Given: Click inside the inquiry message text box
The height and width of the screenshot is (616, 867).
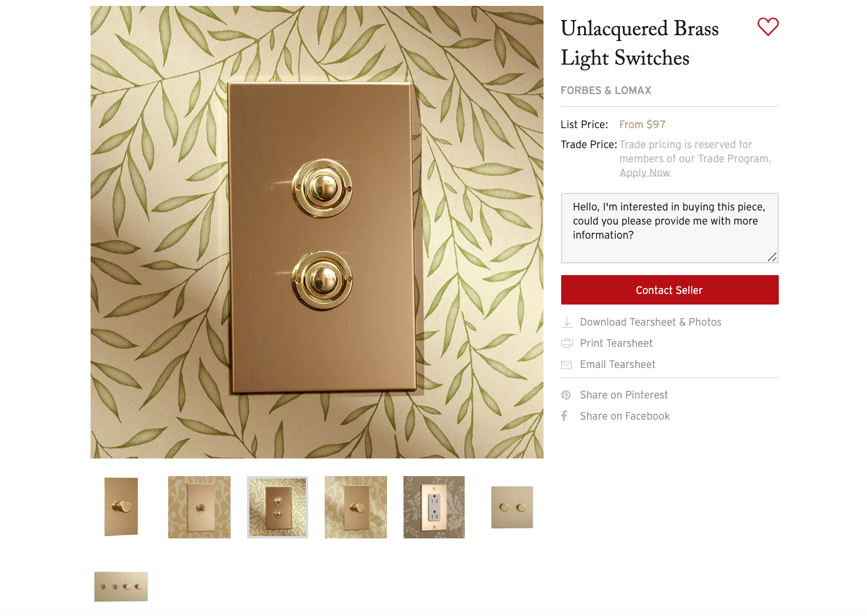Looking at the screenshot, I should [x=669, y=228].
